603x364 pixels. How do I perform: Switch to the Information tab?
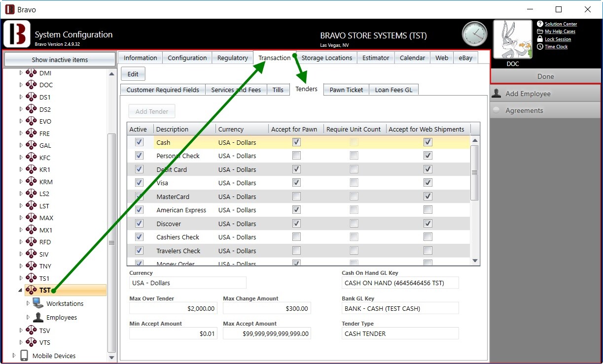141,58
